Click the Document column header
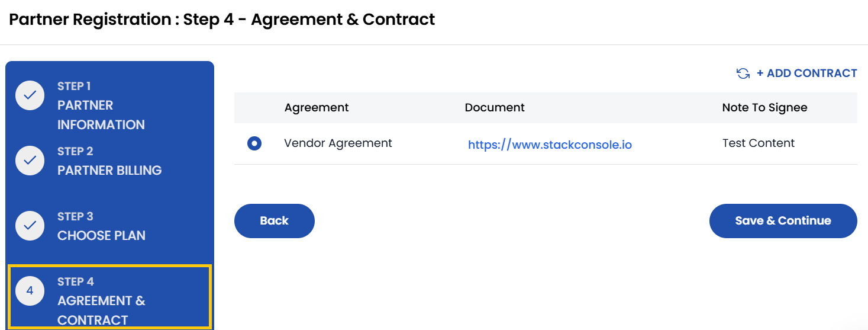 (495, 108)
